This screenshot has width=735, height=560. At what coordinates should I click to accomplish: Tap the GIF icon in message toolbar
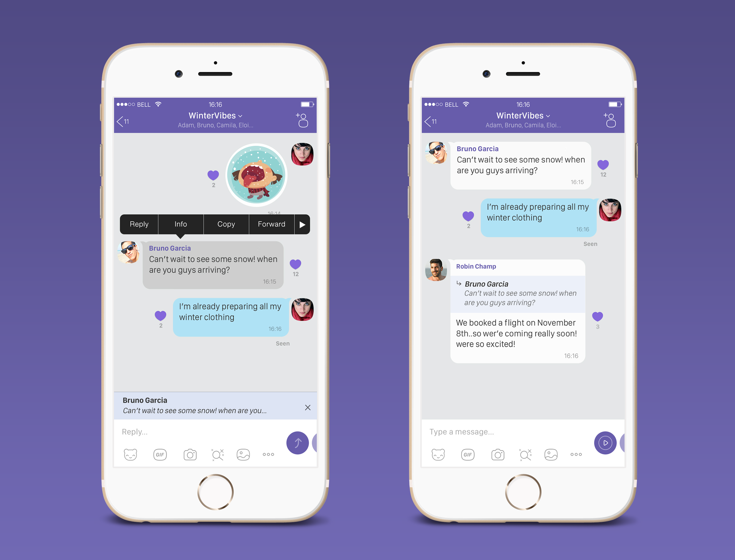[x=162, y=454]
